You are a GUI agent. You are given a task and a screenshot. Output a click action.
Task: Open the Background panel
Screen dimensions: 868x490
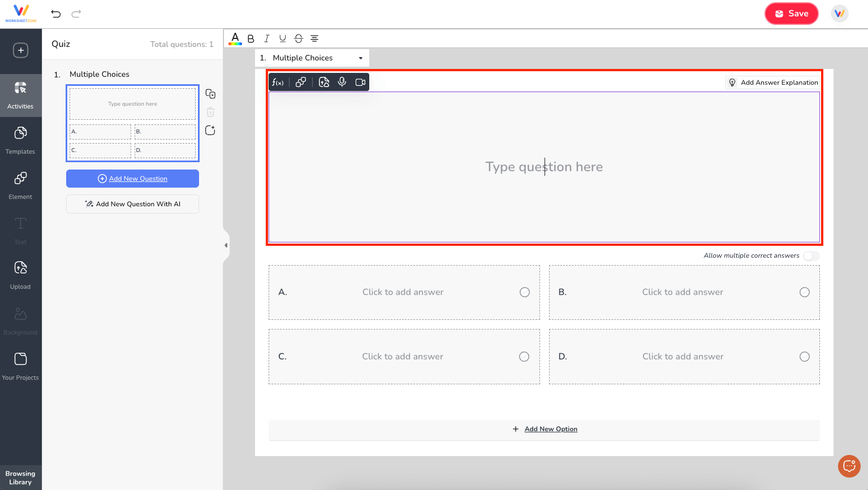point(20,321)
